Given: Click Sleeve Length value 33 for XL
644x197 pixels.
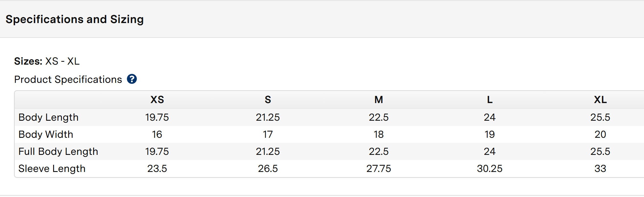Looking at the screenshot, I should click(x=600, y=169).
